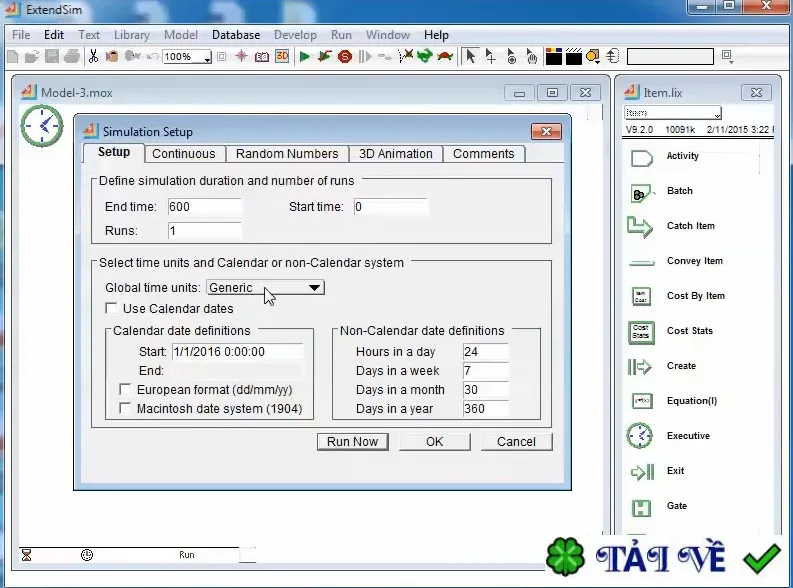This screenshot has height=588, width=793.
Task: Click the End time input field
Action: [x=204, y=207]
